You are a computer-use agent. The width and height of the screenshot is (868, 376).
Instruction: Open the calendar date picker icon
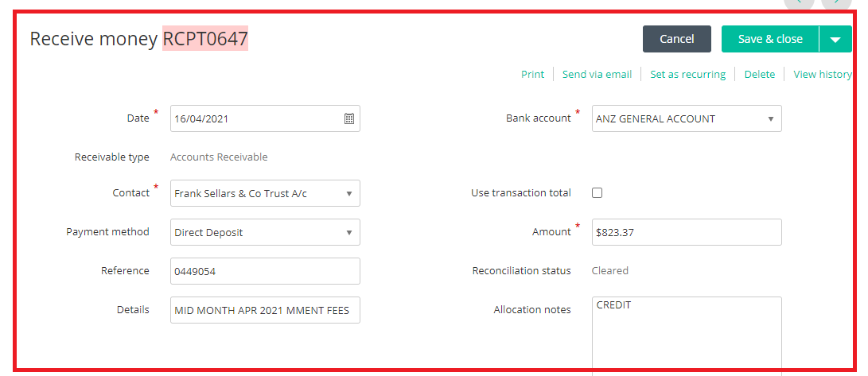[x=349, y=118]
